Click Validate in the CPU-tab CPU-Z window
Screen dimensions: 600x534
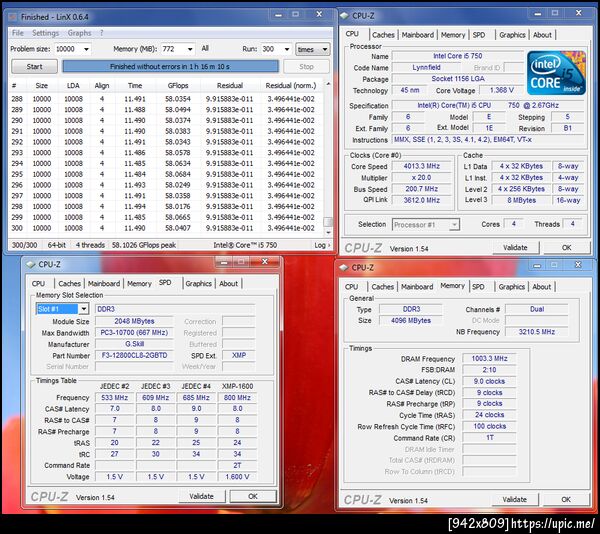(515, 247)
